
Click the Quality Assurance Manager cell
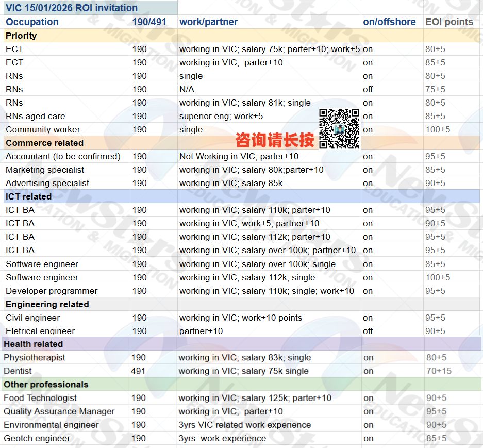tap(59, 411)
